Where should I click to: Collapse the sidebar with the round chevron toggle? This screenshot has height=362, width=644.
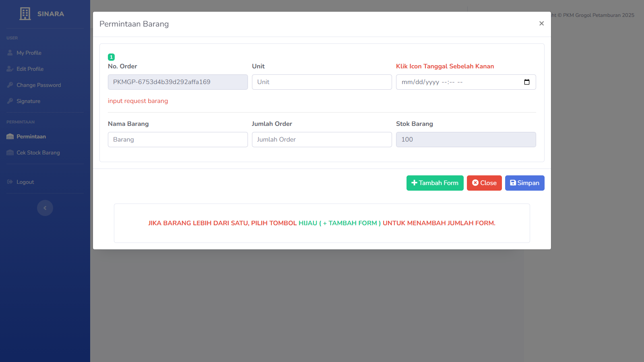[45, 208]
